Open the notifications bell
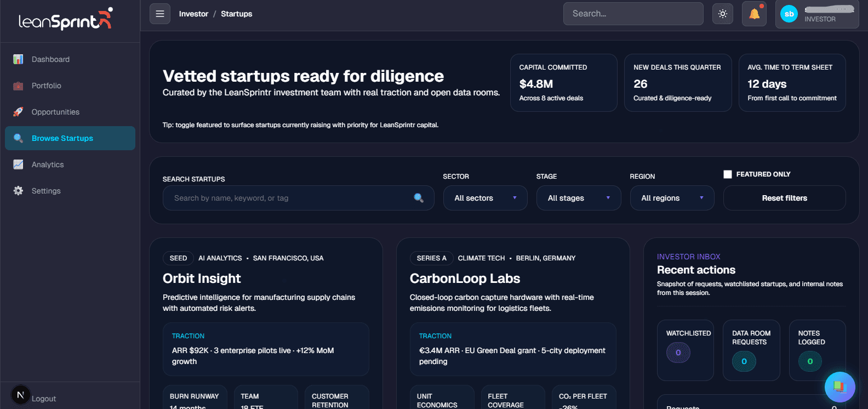This screenshot has width=868, height=409. click(x=754, y=14)
